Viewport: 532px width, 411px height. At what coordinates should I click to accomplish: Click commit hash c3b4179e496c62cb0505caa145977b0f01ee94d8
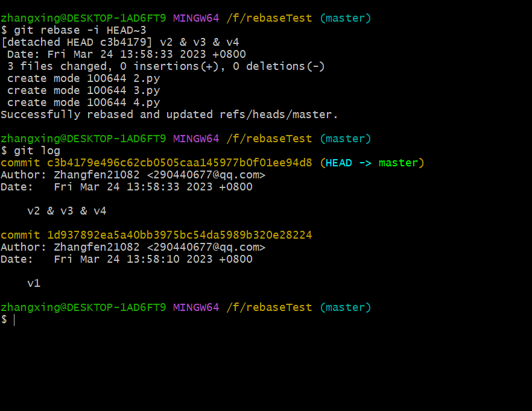(x=180, y=163)
